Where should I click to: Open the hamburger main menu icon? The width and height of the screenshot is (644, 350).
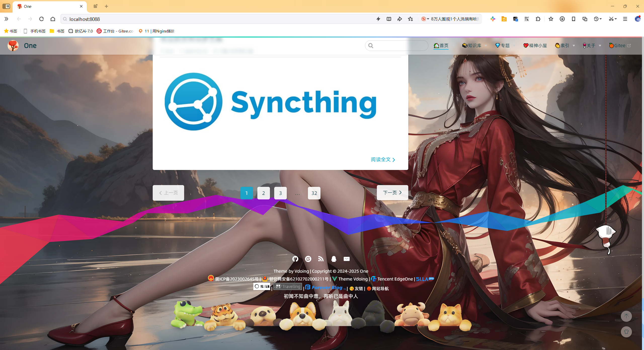[x=625, y=19]
